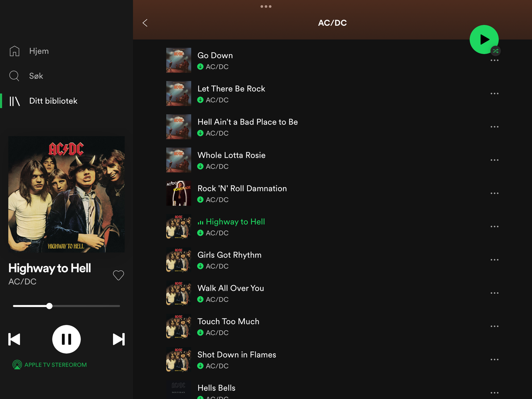Click the Girls Got Rhythm album thumbnail
532x399 pixels.
(x=179, y=260)
